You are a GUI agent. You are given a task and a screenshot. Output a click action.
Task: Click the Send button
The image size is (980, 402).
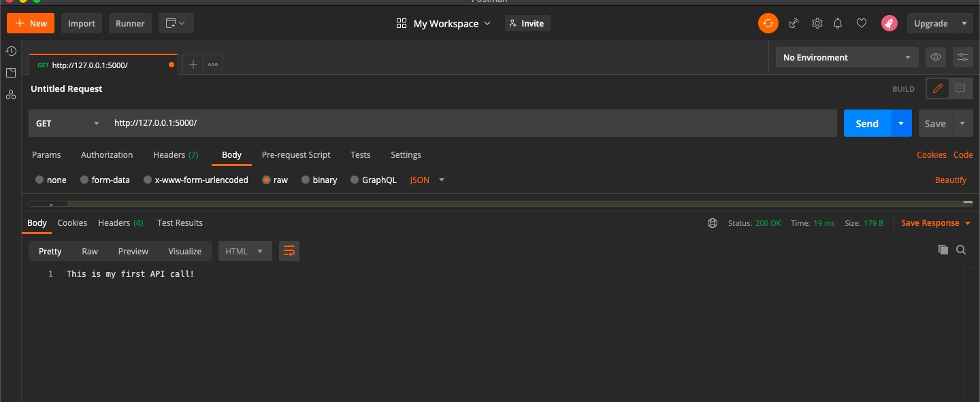[866, 123]
